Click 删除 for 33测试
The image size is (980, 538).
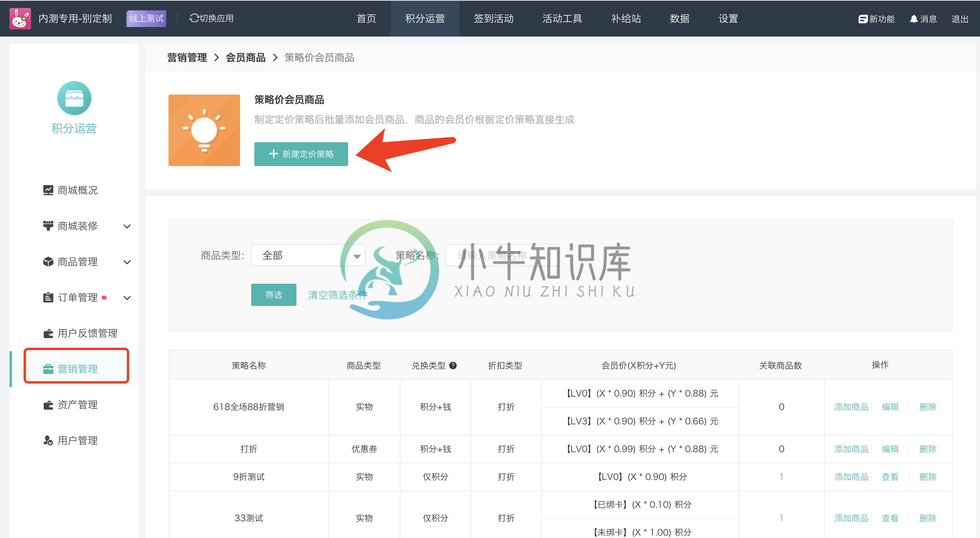[928, 518]
